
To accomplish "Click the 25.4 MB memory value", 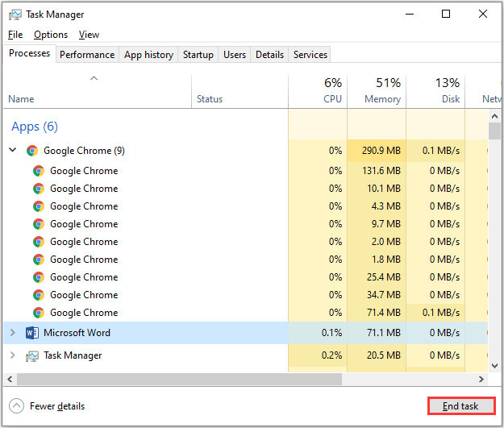I will point(384,277).
